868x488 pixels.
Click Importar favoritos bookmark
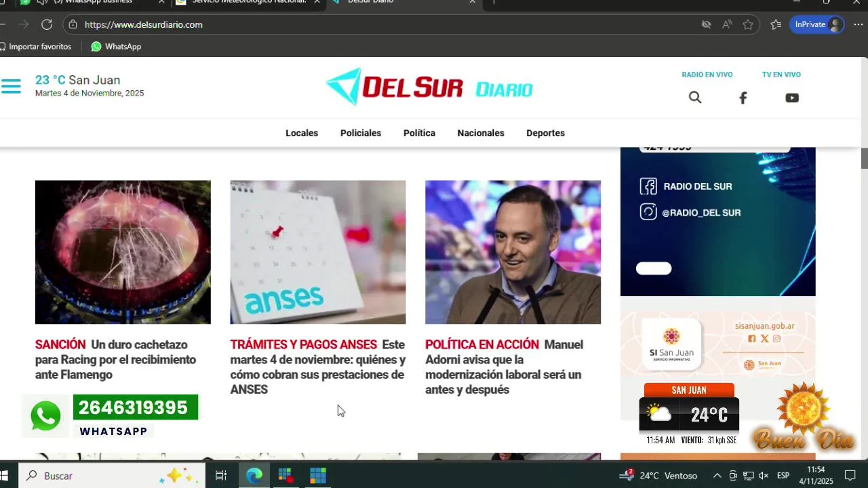click(x=36, y=47)
